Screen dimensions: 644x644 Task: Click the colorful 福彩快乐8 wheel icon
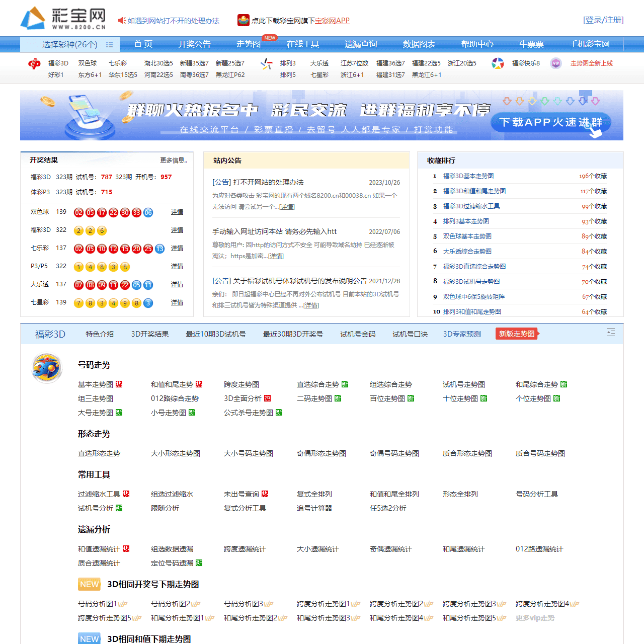click(499, 64)
